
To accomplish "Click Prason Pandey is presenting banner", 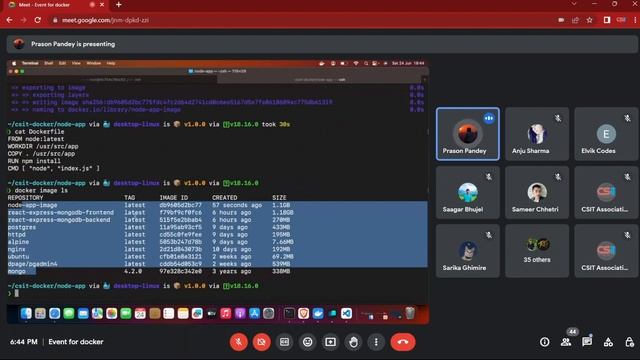I will [x=322, y=44].
